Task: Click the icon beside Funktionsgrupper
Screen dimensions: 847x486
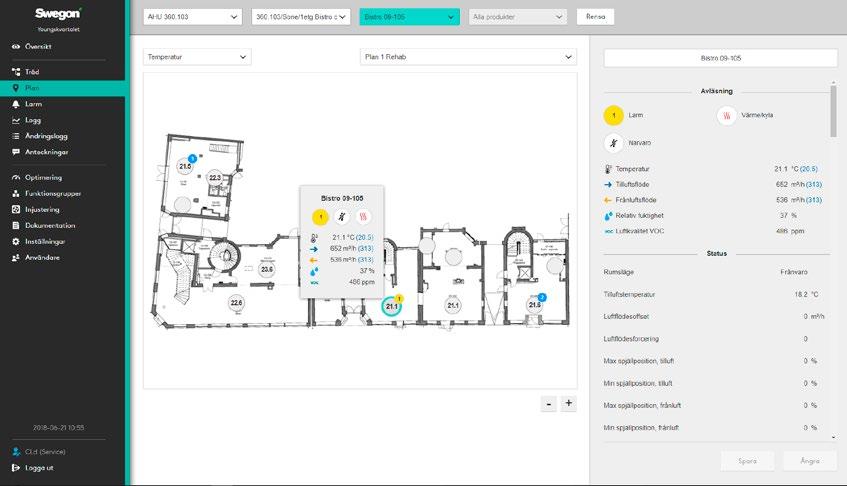Action: (16, 193)
